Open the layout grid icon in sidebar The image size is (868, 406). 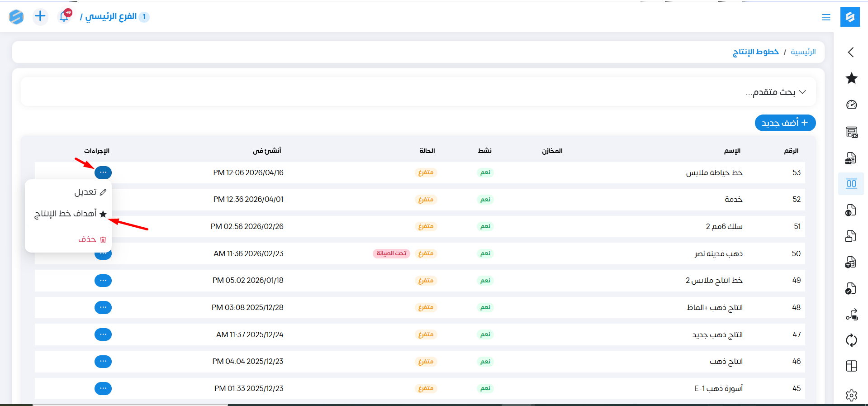tap(851, 366)
